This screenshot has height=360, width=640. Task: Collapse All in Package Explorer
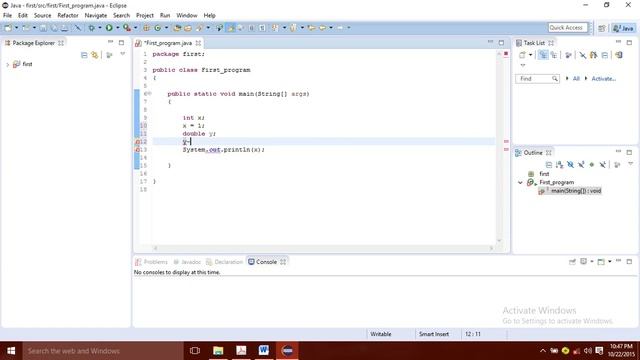point(84,55)
